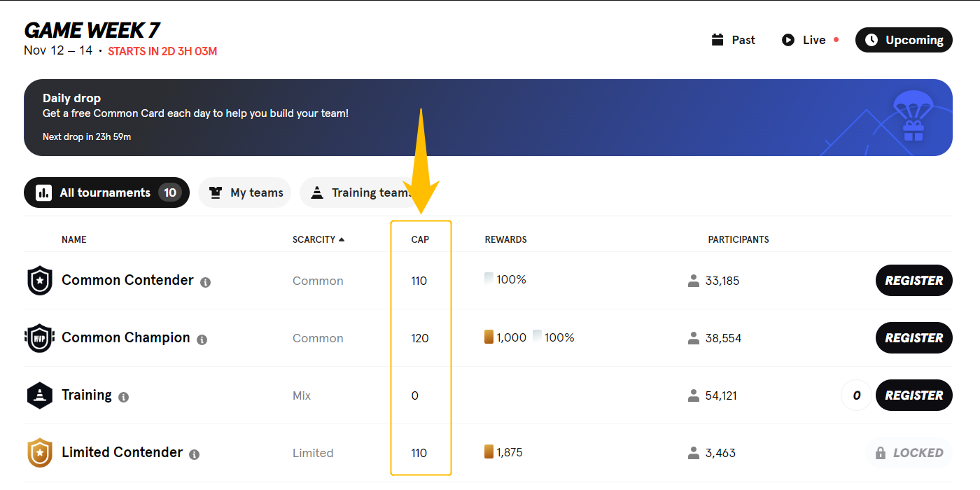The height and width of the screenshot is (490, 980).
Task: Click the 'Mix' scarcity value for Training
Action: pyautogui.click(x=302, y=395)
